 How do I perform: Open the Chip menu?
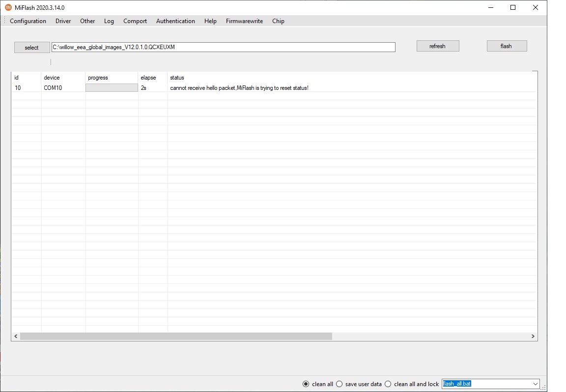click(x=278, y=21)
